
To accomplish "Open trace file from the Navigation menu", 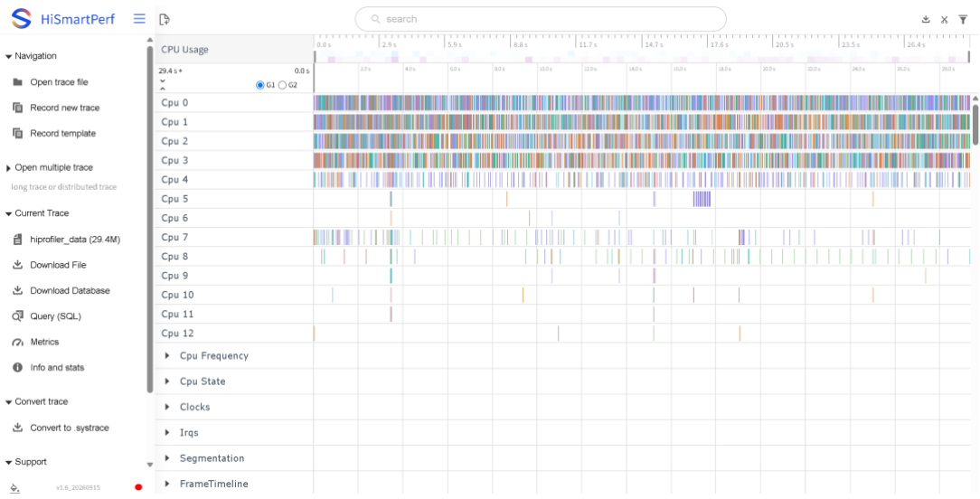I will (59, 82).
